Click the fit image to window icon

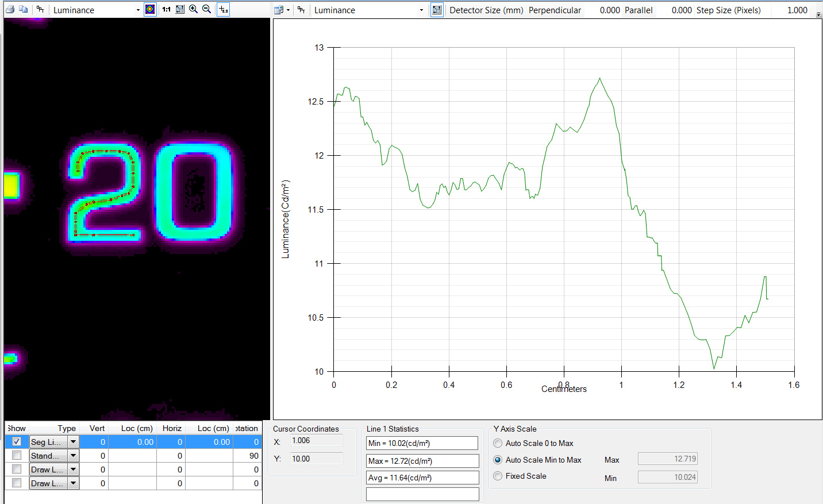180,10
